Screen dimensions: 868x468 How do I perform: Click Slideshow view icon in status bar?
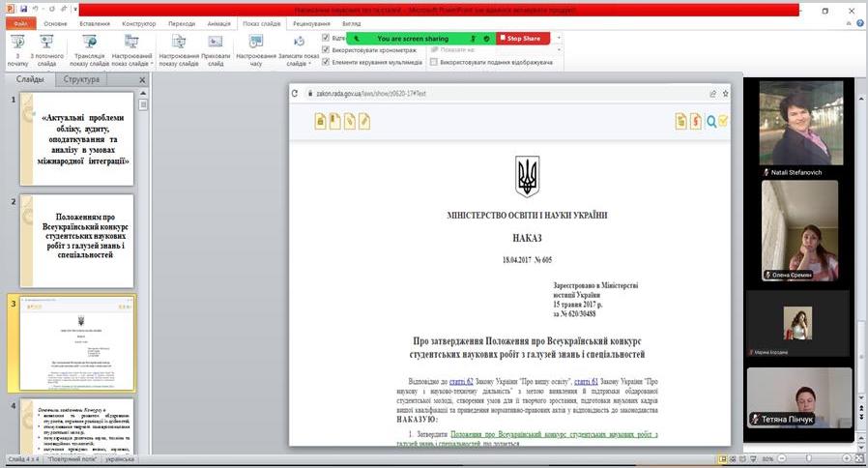point(753,459)
